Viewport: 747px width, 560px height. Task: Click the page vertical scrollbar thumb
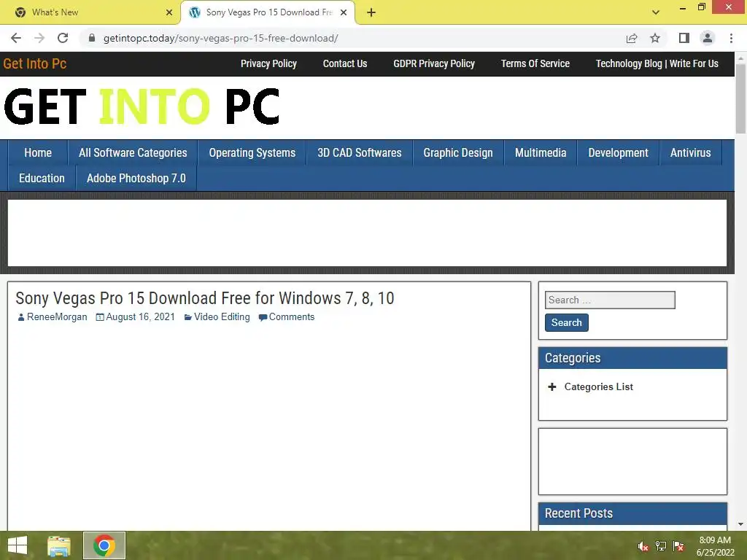click(740, 98)
